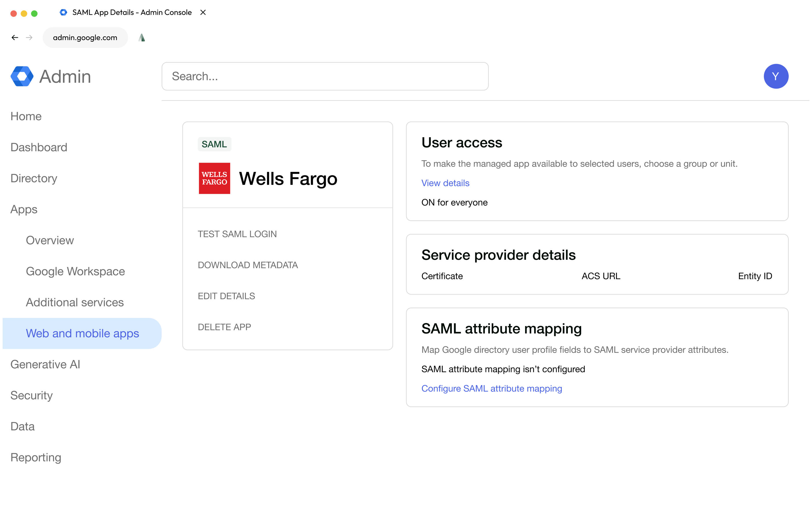Open the Y account avatar
Screen dimensions: 812x526
click(x=776, y=76)
